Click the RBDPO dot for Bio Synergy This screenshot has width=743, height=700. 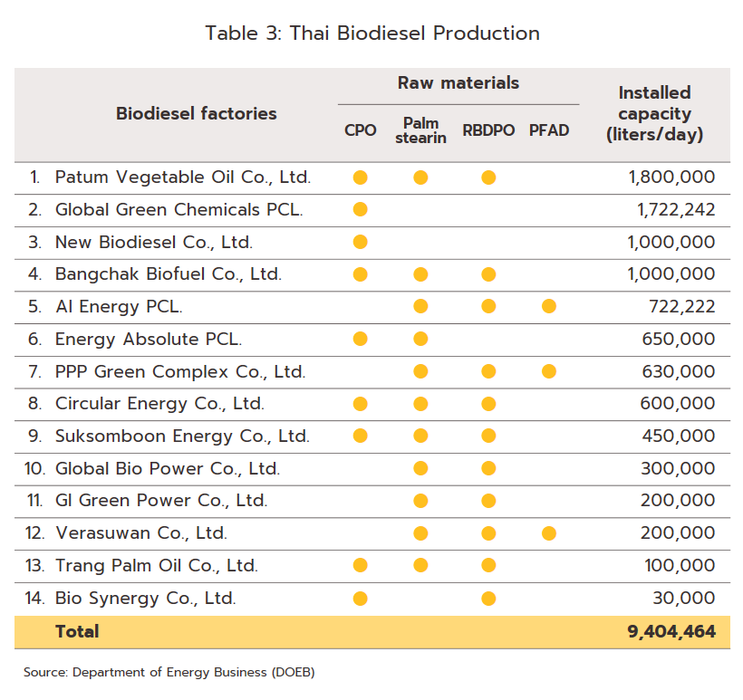[x=488, y=599]
